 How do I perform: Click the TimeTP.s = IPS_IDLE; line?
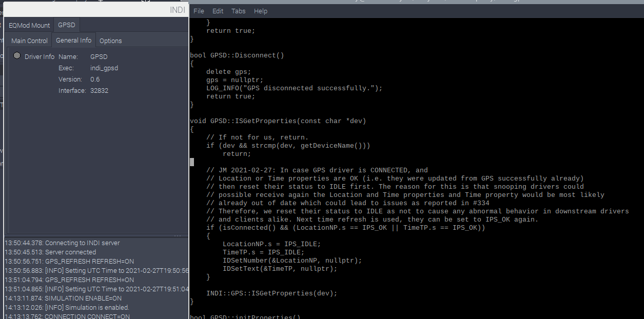264,252
